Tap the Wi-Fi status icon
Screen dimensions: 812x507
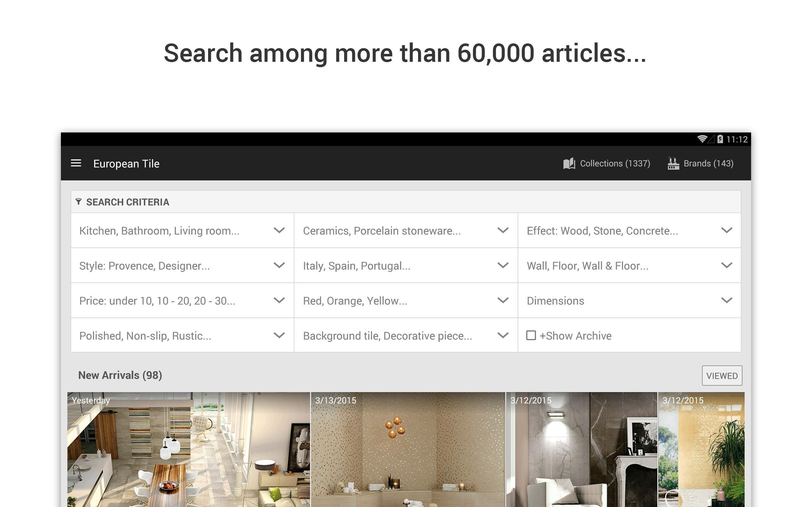[x=702, y=139]
